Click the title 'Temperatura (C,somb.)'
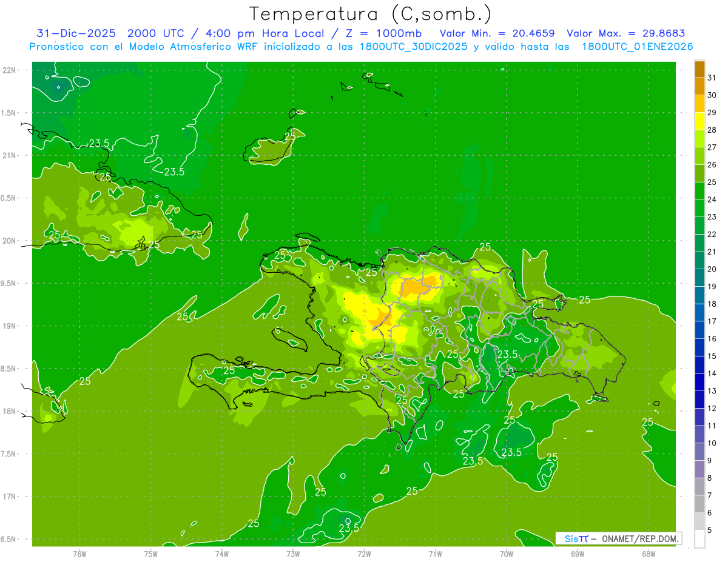The image size is (728, 562). pyautogui.click(x=370, y=14)
